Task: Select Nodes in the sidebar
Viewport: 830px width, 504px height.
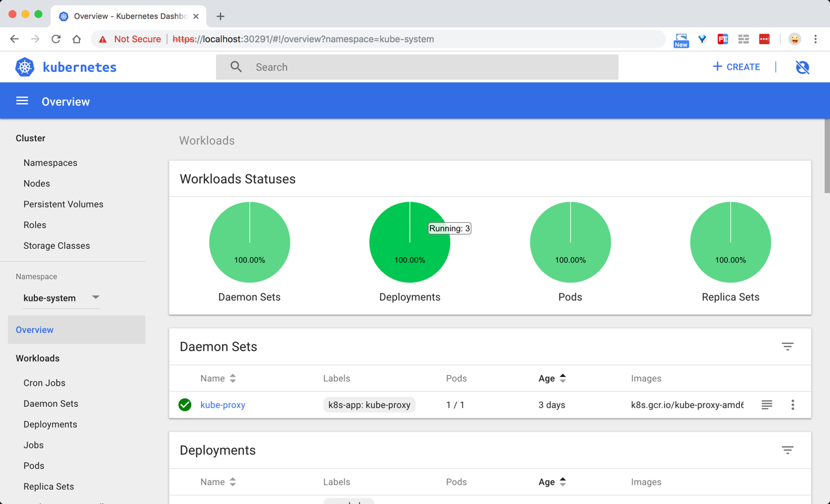Action: point(37,183)
